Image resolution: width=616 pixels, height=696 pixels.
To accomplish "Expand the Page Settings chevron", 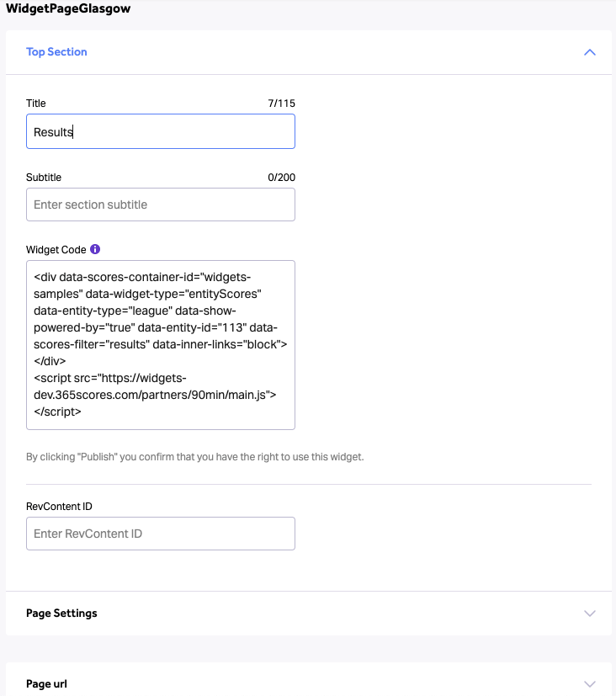I will click(x=590, y=614).
